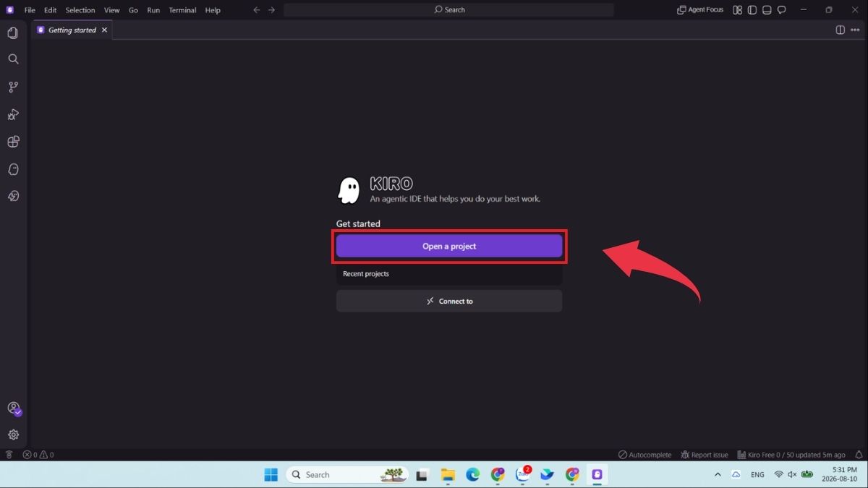This screenshot has width=868, height=488.
Task: Toggle the bottom panel
Action: pos(767,10)
